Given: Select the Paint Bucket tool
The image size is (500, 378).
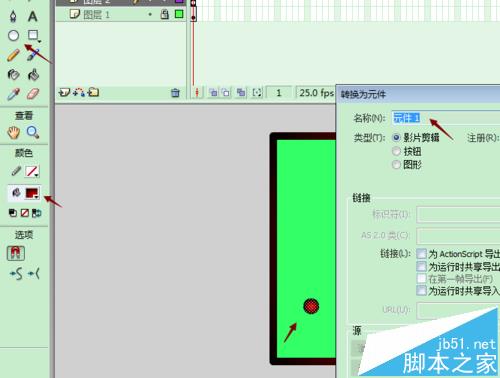Looking at the screenshot, I should point(33,74).
